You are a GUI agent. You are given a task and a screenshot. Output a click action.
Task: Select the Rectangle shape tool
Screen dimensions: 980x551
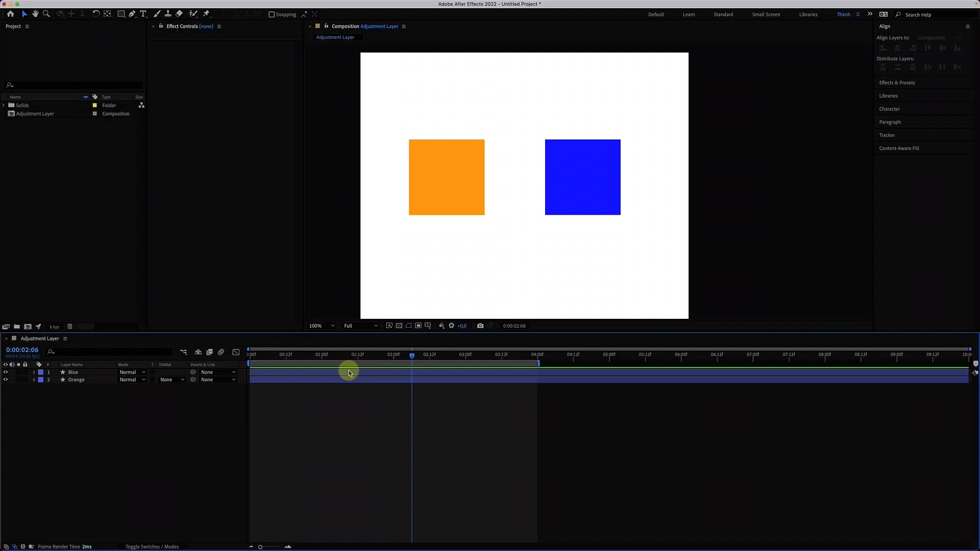point(121,14)
